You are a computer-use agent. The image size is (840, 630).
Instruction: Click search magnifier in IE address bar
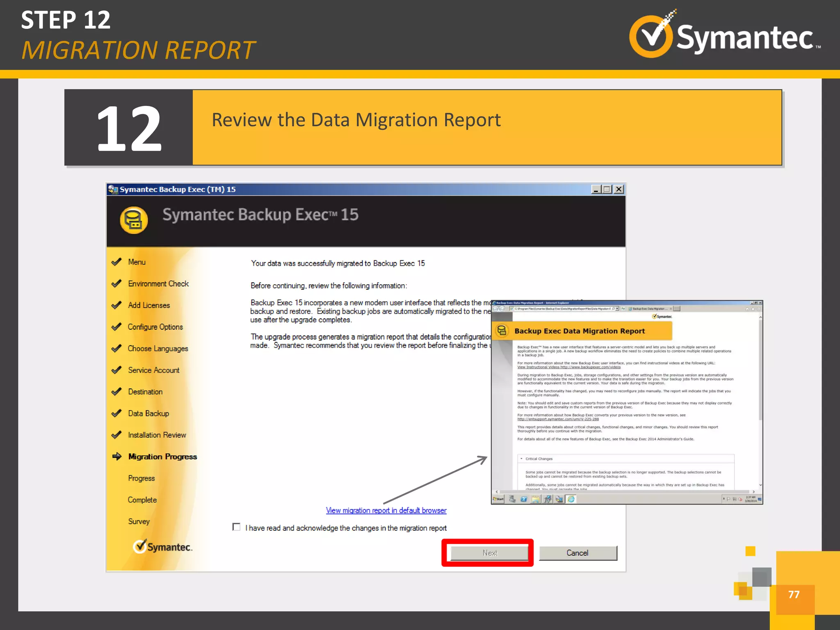[614, 308]
